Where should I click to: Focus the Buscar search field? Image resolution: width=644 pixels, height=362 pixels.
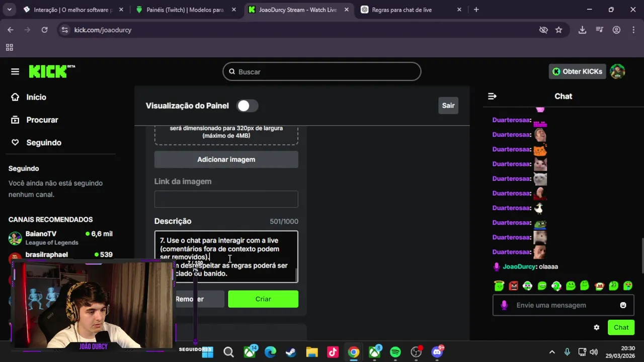coord(322,72)
